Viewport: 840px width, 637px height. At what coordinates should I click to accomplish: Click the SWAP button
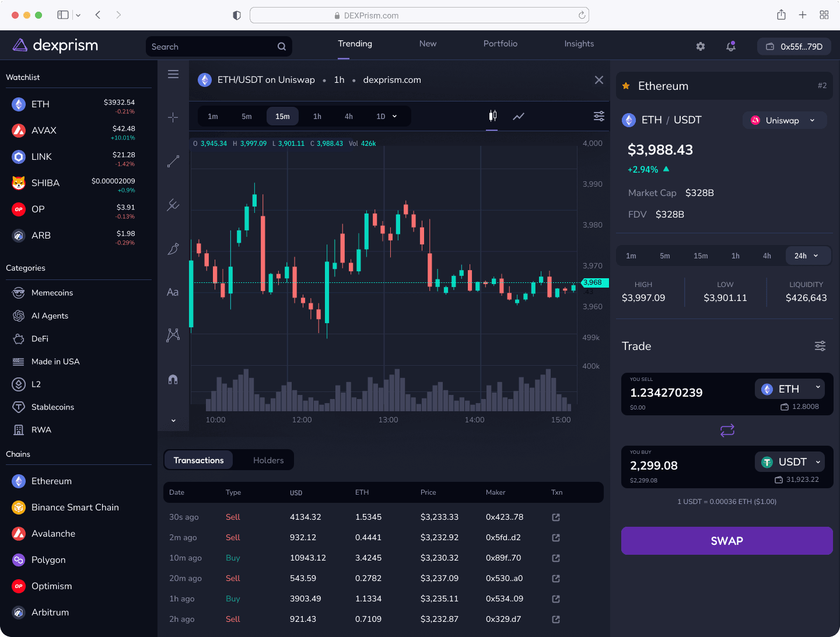click(x=727, y=541)
